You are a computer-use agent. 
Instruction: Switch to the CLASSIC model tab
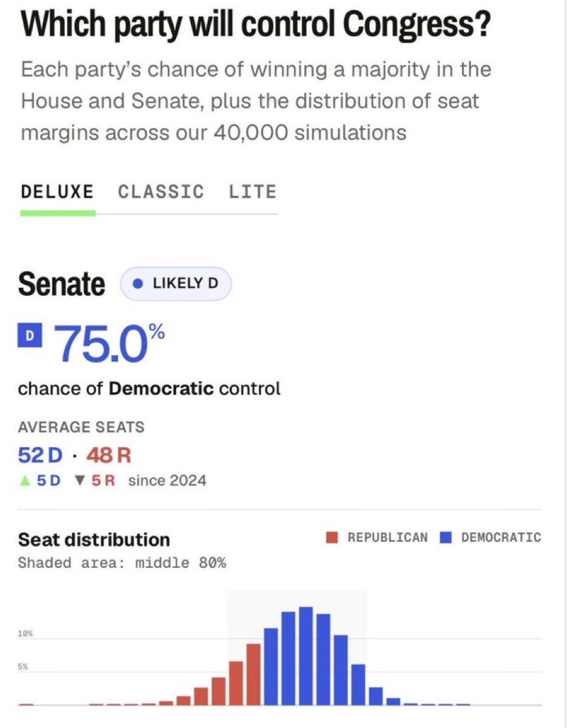(161, 192)
